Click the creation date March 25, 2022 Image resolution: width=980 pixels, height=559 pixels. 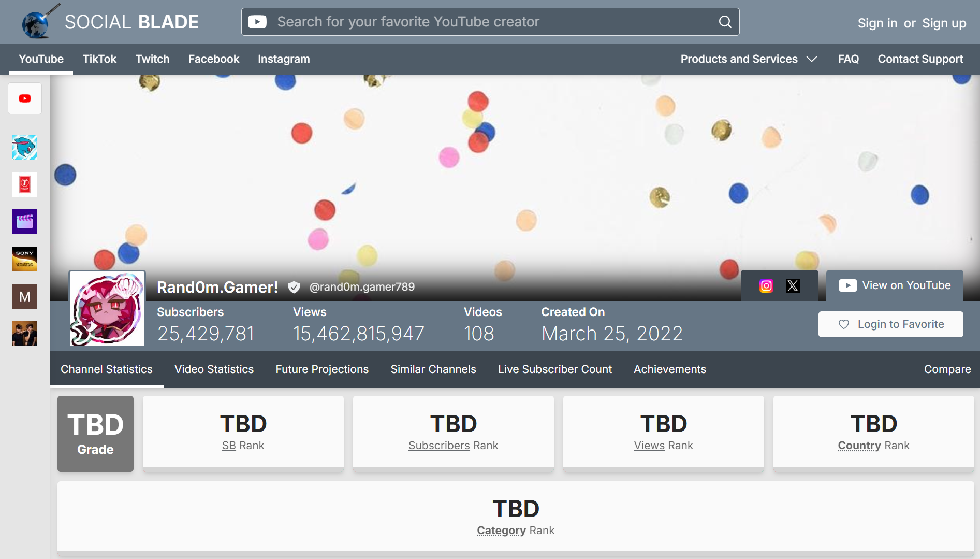tap(612, 334)
